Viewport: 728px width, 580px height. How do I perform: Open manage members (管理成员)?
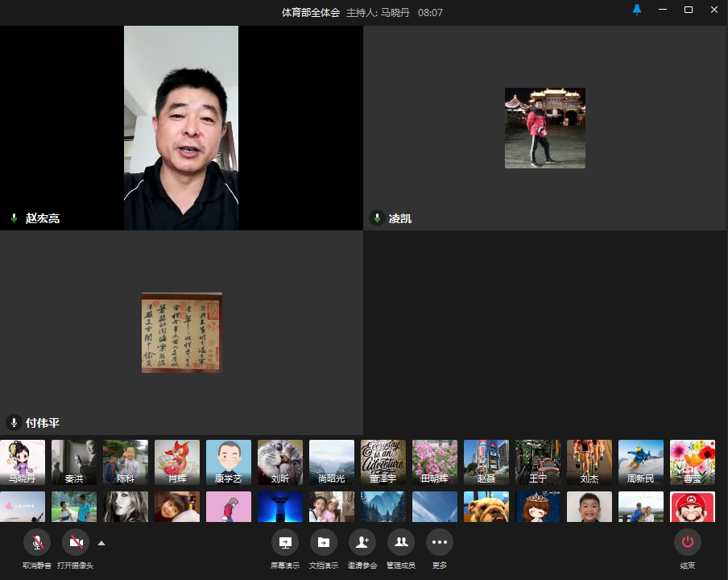click(400, 542)
